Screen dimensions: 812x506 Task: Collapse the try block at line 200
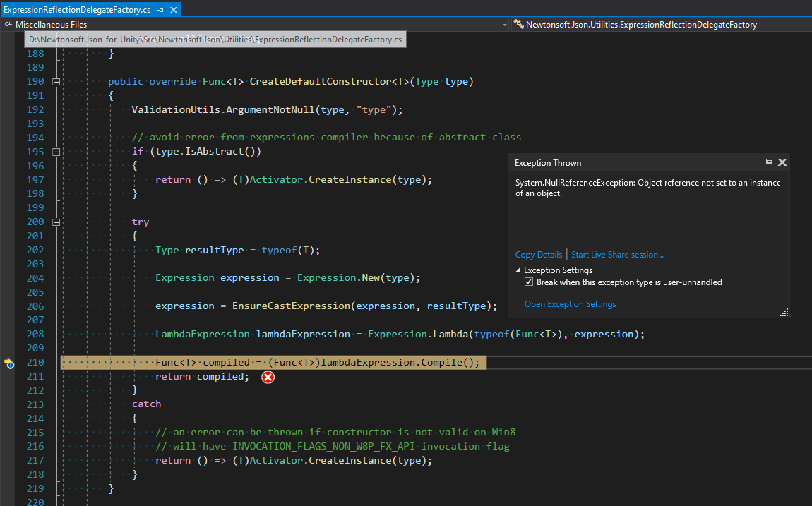(56, 222)
